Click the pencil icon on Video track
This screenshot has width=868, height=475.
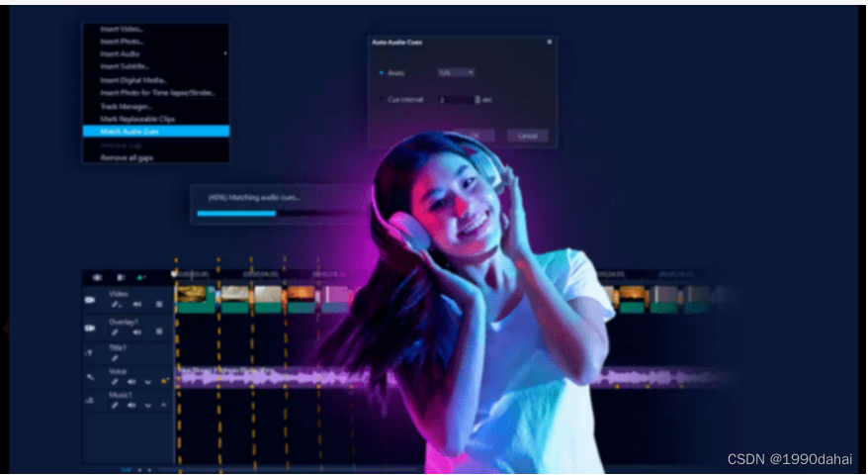click(115, 304)
